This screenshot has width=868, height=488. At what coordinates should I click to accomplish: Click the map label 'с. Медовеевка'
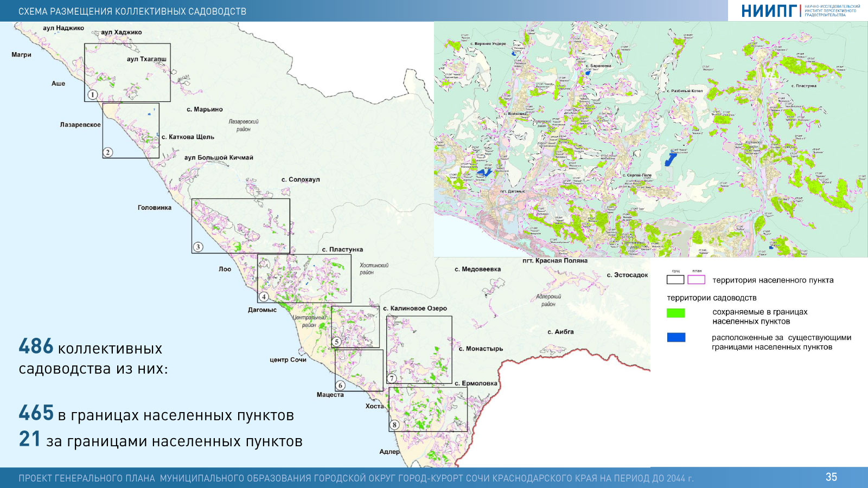pos(478,269)
